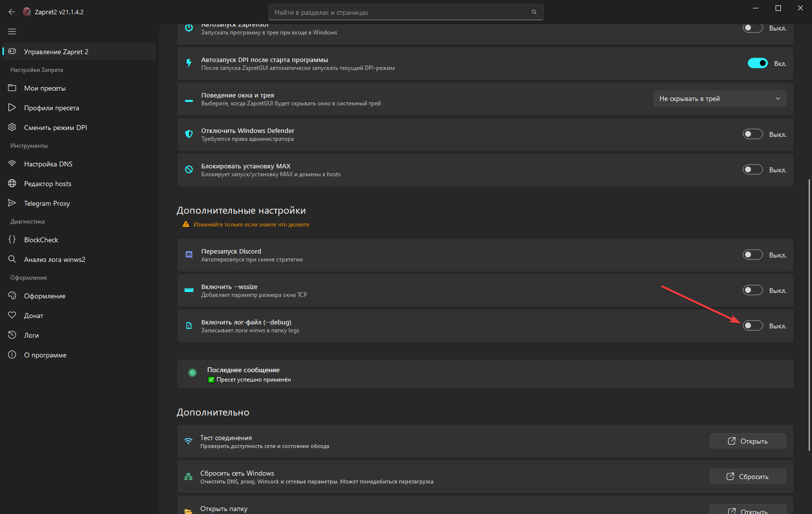812x514 pixels.
Task: Open Профили пресета page
Action: pos(79,107)
